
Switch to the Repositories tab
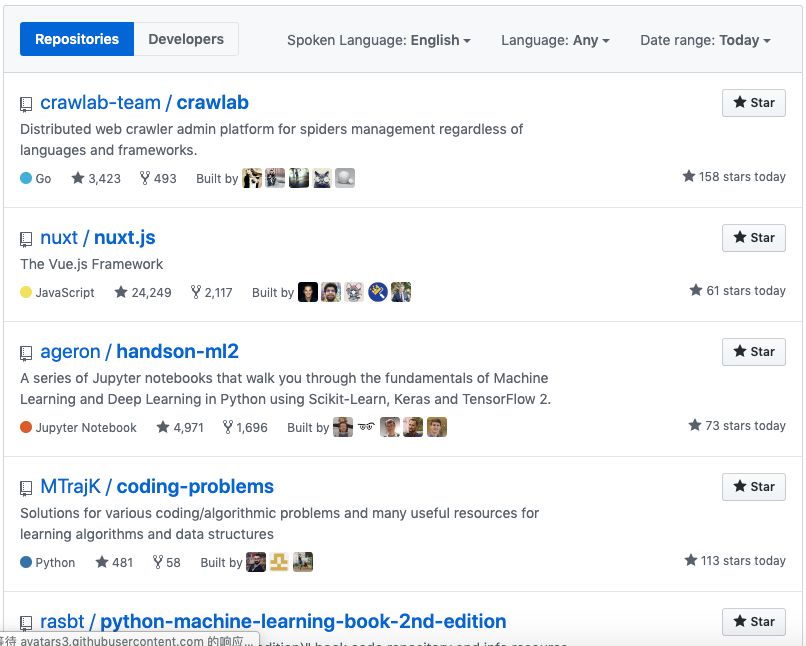pos(77,39)
